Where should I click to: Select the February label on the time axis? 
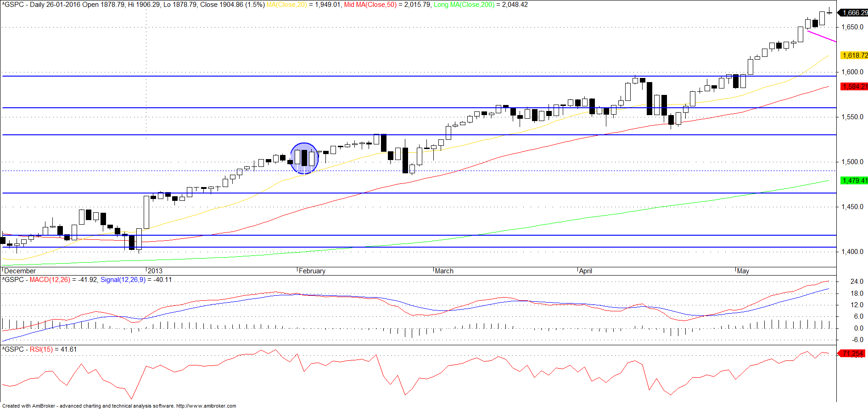[x=312, y=271]
